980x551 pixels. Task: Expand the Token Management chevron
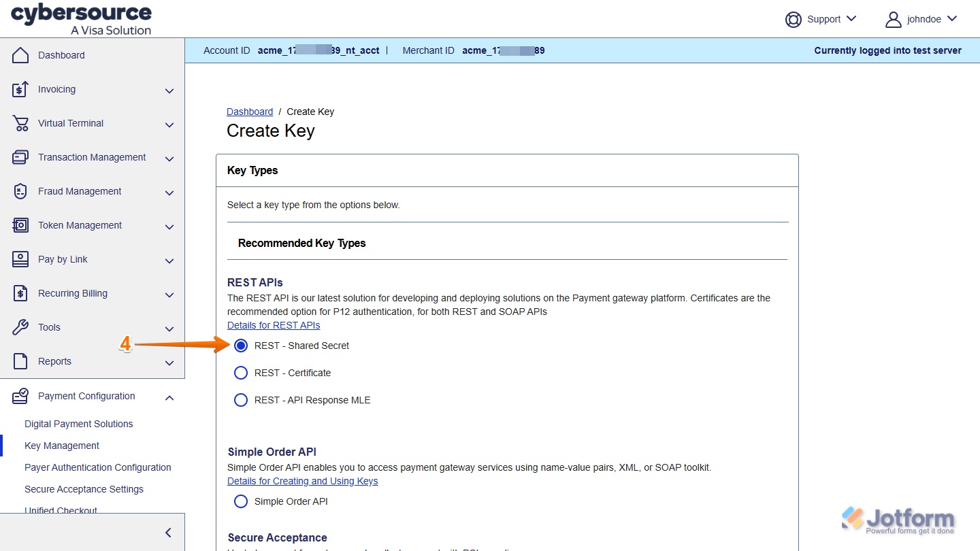(x=169, y=227)
